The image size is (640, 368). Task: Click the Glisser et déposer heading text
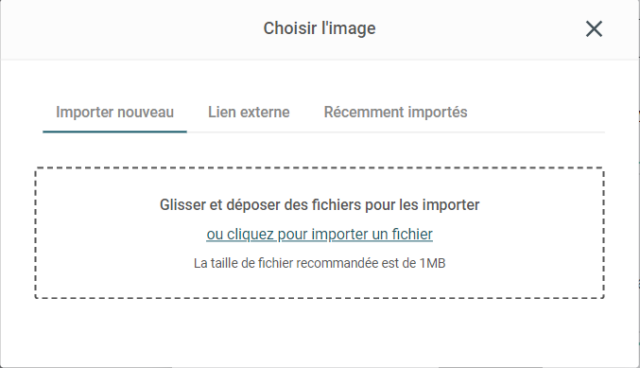320,205
